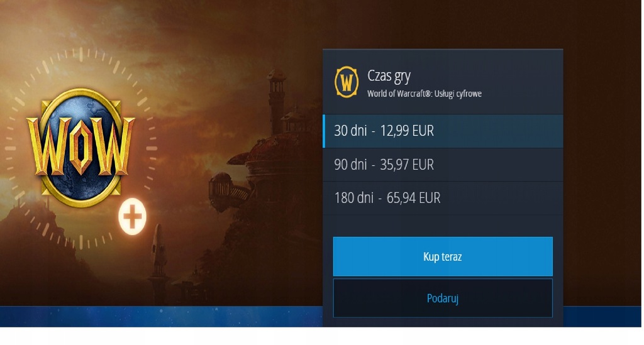Open the World of Warcraft Usługi cyfrowe subtitle
The height and width of the screenshot is (345, 644).
point(425,94)
